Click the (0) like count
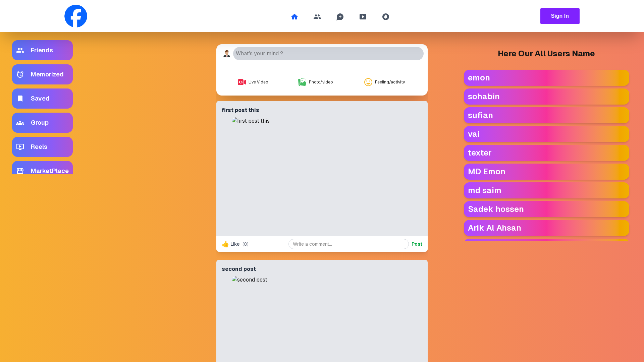 (x=246, y=244)
